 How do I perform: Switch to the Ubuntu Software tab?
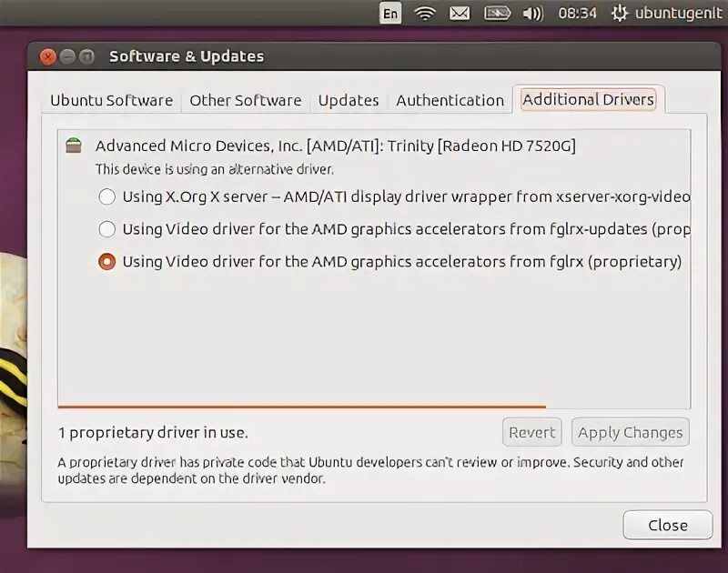tap(111, 100)
